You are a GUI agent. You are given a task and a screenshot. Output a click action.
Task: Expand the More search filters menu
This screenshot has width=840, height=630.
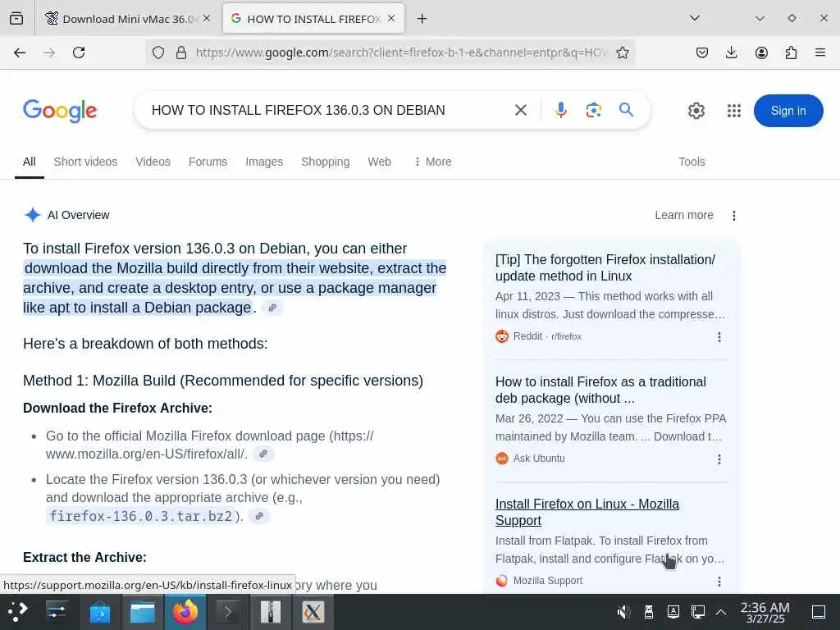click(x=433, y=162)
